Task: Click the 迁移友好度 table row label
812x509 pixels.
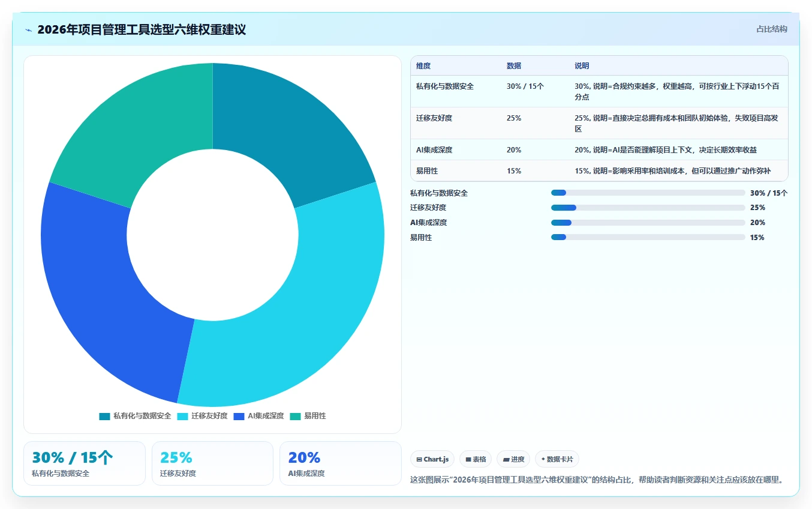Action: tap(434, 118)
